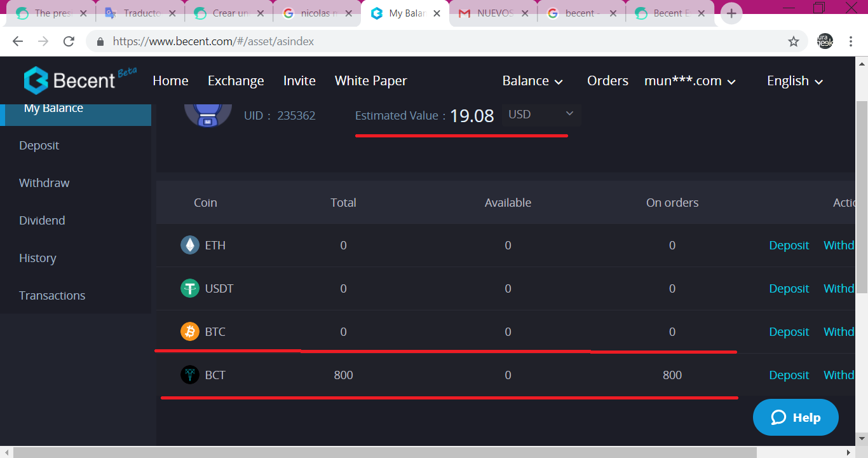Image resolution: width=868 pixels, height=458 pixels.
Task: Click the Becent logo icon
Action: point(36,81)
